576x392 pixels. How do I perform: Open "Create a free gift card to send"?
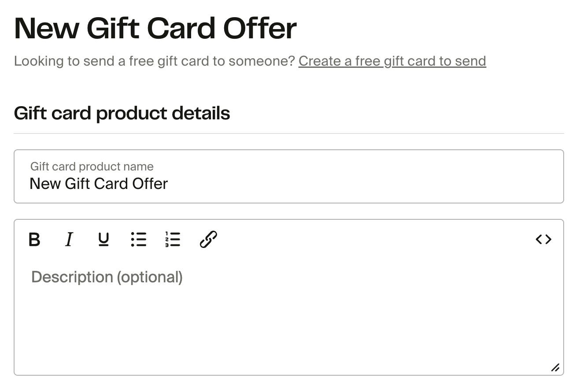pyautogui.click(x=392, y=61)
